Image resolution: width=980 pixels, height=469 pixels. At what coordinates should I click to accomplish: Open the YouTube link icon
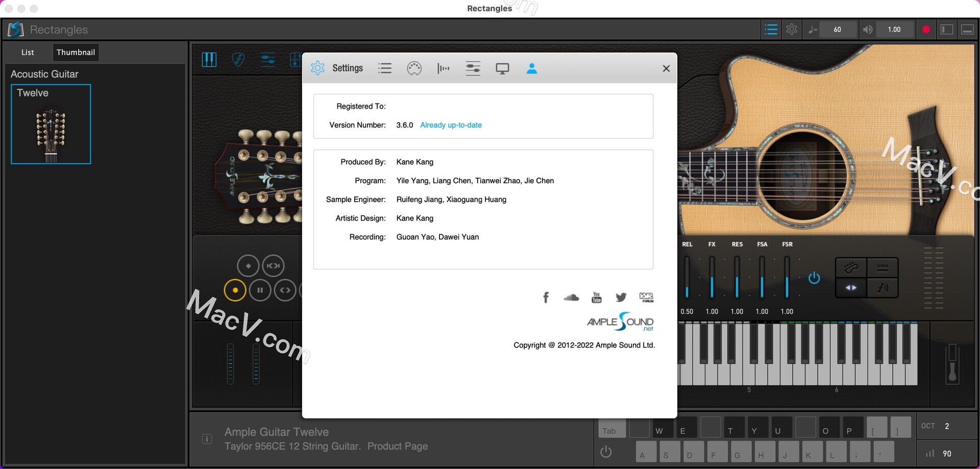tap(596, 297)
